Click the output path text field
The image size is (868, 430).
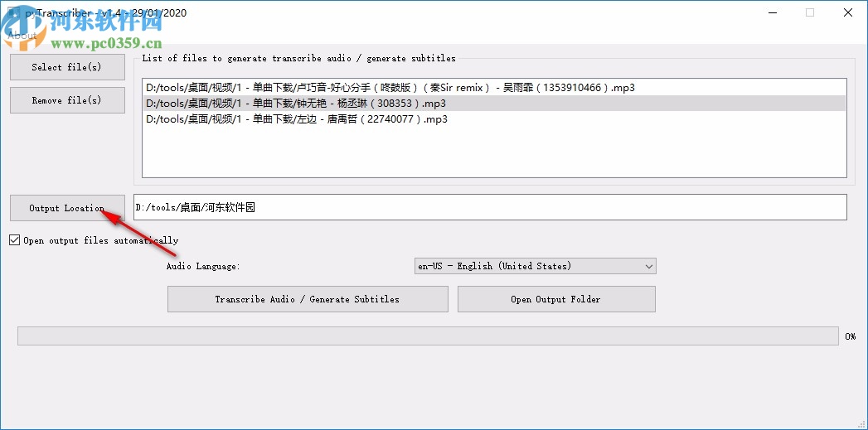click(491, 207)
